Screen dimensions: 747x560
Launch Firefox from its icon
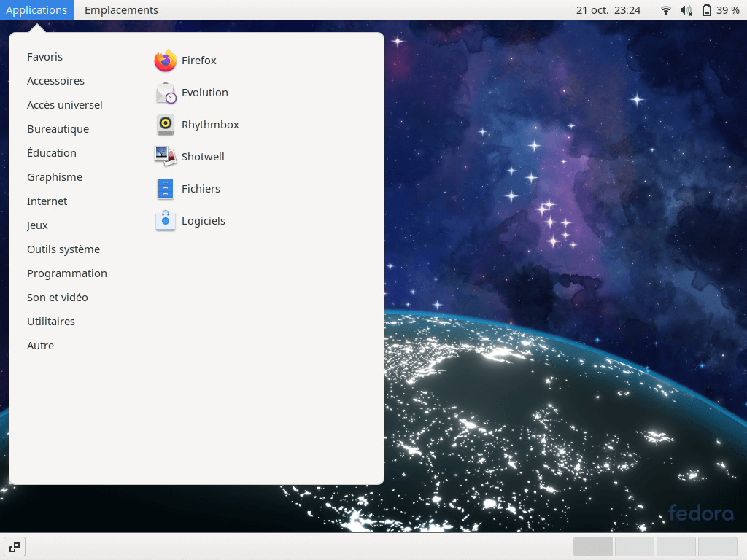click(166, 61)
